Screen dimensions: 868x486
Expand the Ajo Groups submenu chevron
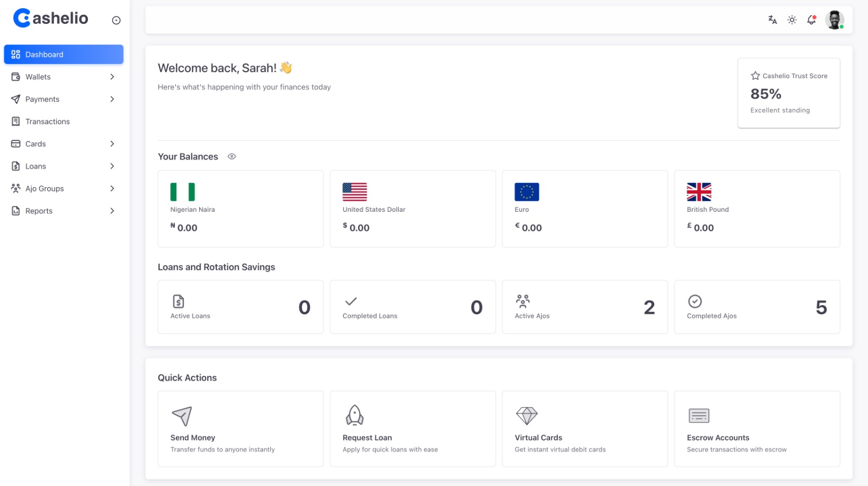[x=112, y=188]
